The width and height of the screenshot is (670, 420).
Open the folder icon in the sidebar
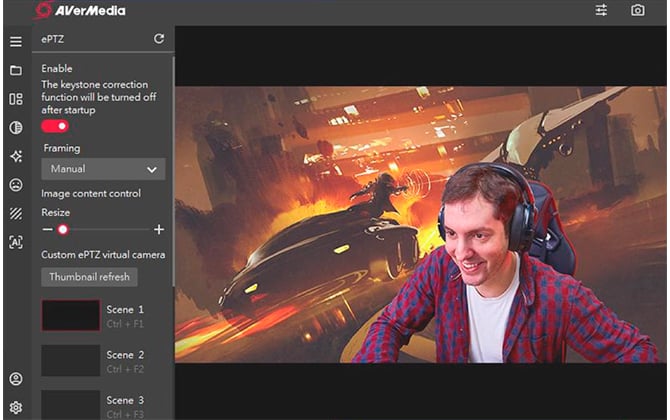click(x=16, y=70)
